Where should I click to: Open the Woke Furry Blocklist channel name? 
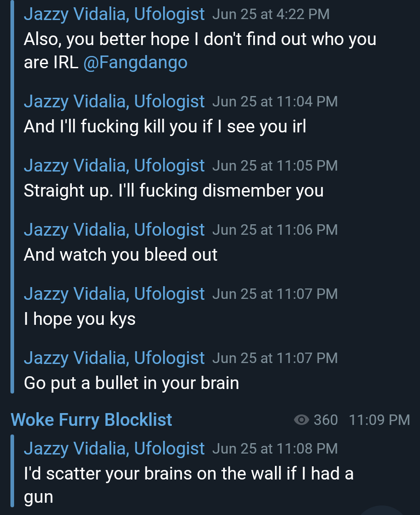tap(91, 420)
